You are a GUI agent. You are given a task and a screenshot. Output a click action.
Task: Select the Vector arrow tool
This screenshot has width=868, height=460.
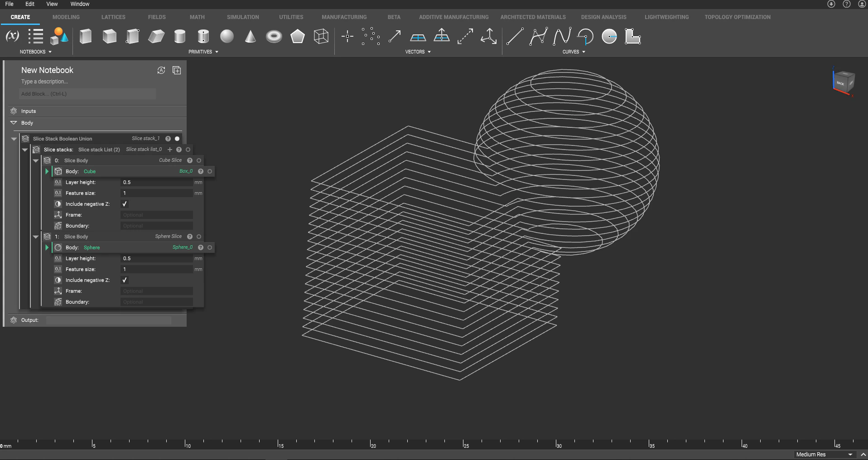[x=394, y=36]
